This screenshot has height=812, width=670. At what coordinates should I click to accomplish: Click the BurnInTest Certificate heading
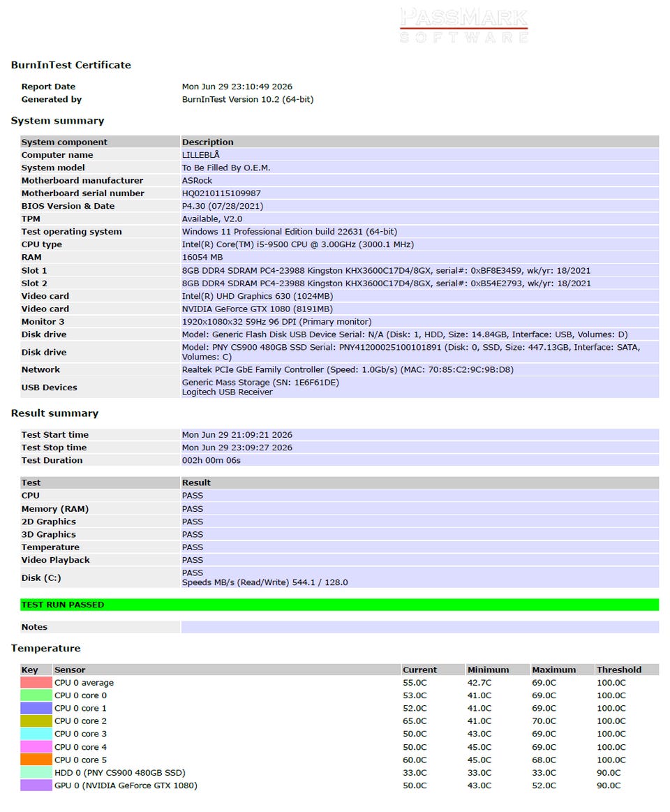(71, 65)
